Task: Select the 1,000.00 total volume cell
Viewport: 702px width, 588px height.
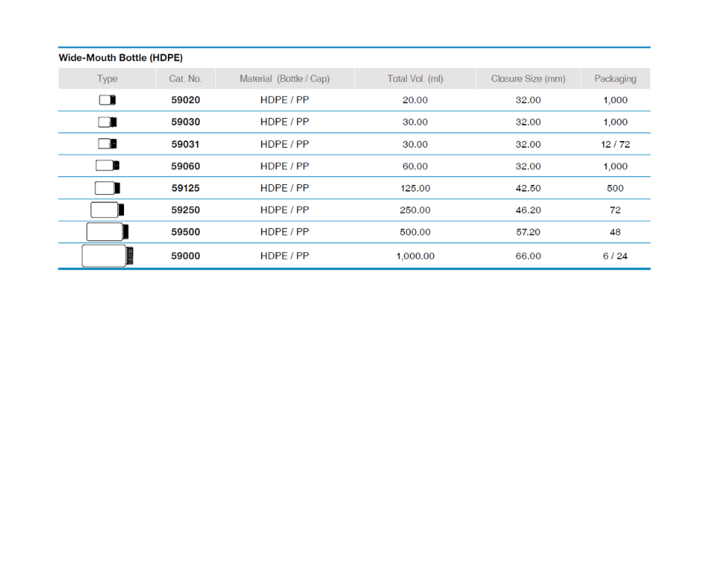Action: click(415, 256)
